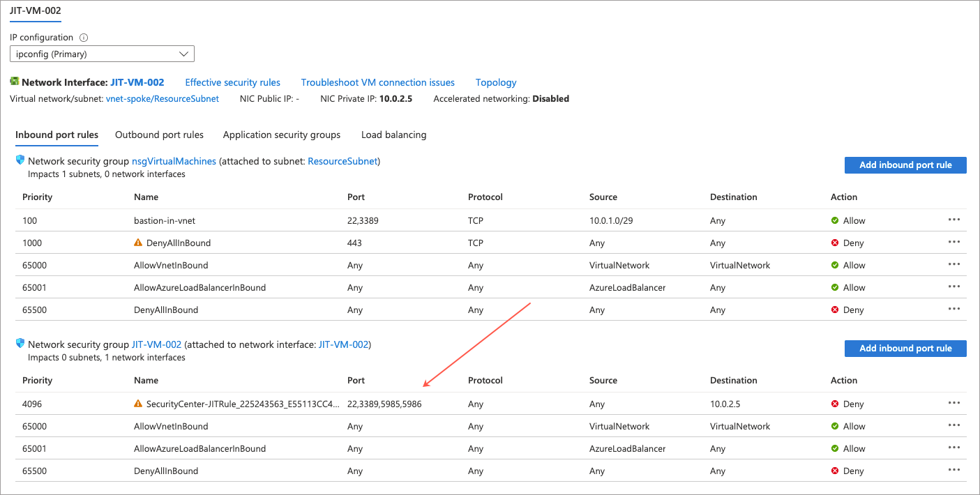This screenshot has width=980, height=495.
Task: Click Allow icon in bastion-in-vnet row
Action: click(x=835, y=220)
